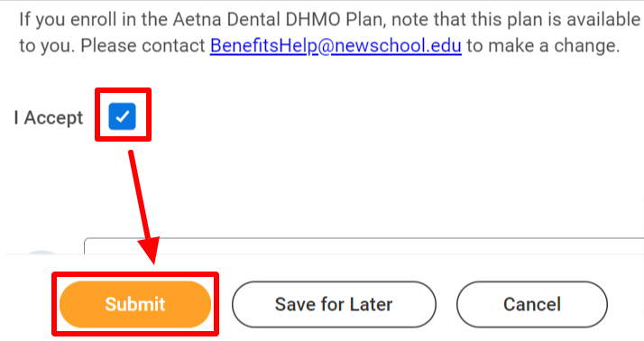Email BenefitsHelp to make a change
The height and width of the screenshot is (341, 644).
pyautogui.click(x=336, y=46)
